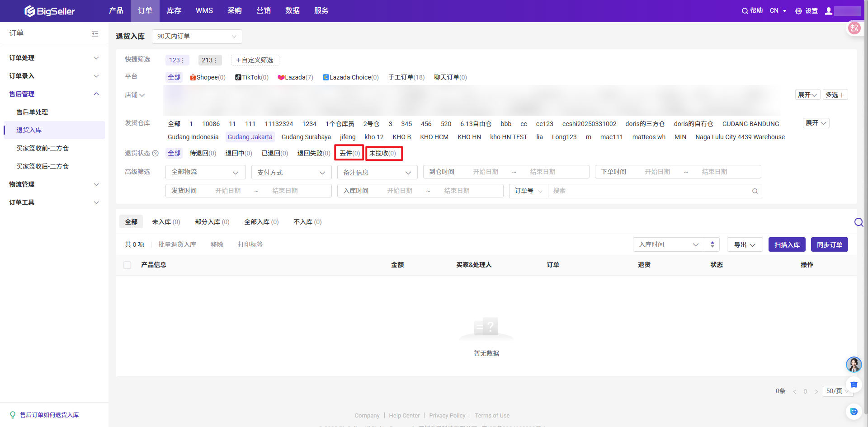Viewport: 868px width, 427px height.
Task: Expand the 物流管理 sidebar section
Action: (x=54, y=184)
